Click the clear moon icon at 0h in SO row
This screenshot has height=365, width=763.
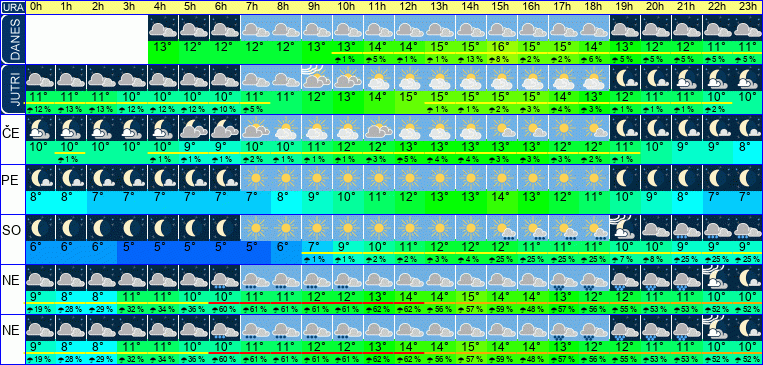(x=40, y=227)
